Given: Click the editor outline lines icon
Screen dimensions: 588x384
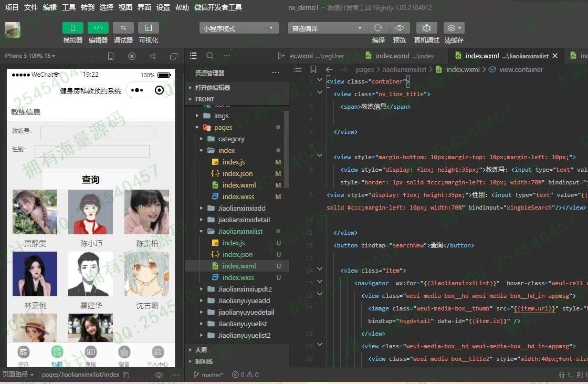Looking at the screenshot, I should point(297,69).
